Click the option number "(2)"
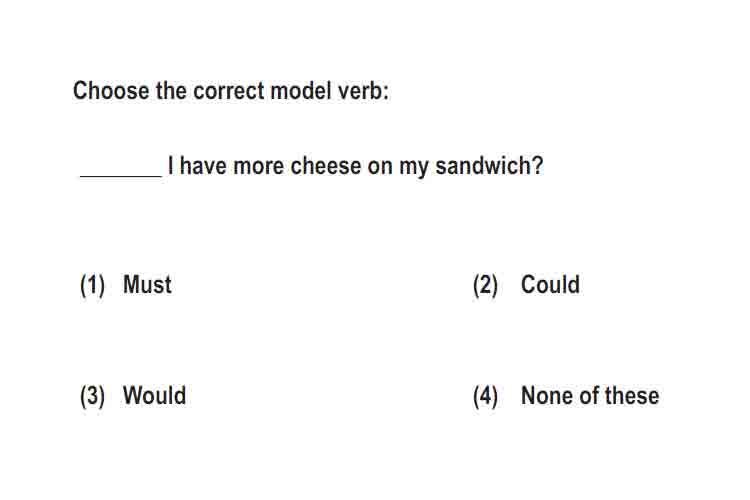Viewport: 750px width, 500px height. click(x=485, y=285)
